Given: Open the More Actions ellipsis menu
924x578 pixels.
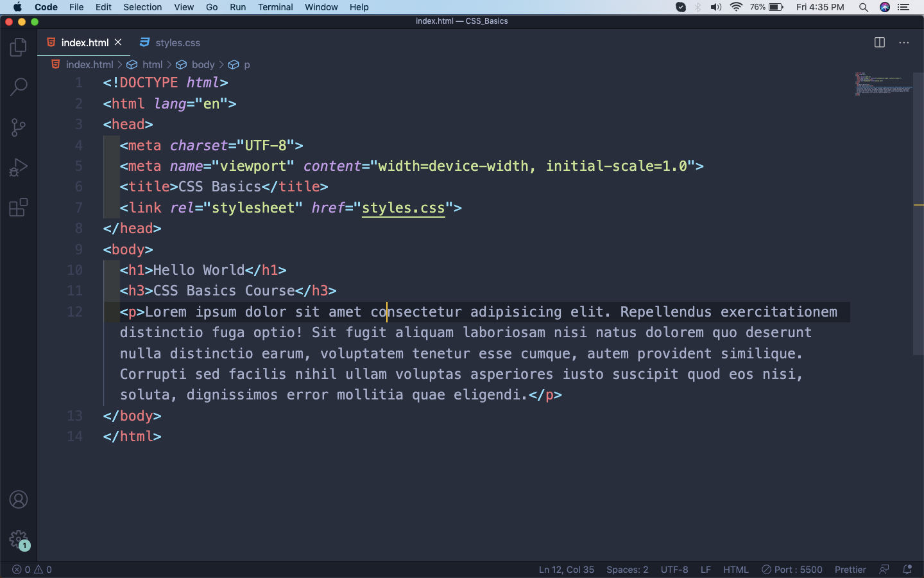Looking at the screenshot, I should (904, 42).
